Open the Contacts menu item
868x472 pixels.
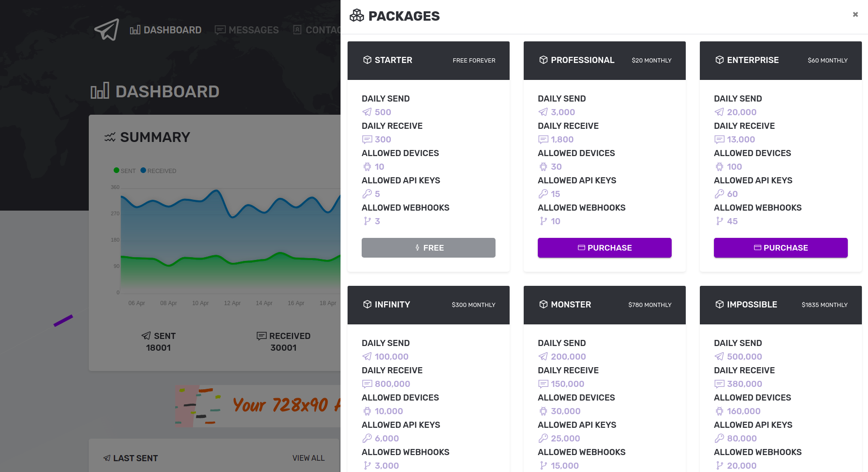[317, 30]
